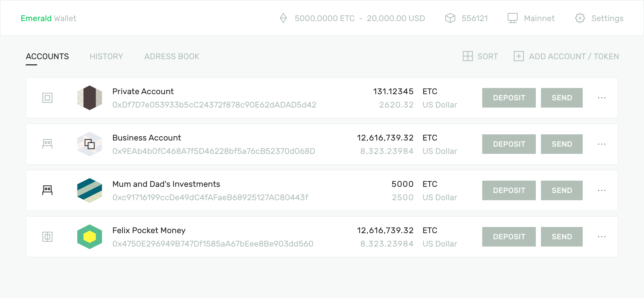644x298 pixels.
Task: Switch to the History tab
Action: [x=106, y=56]
